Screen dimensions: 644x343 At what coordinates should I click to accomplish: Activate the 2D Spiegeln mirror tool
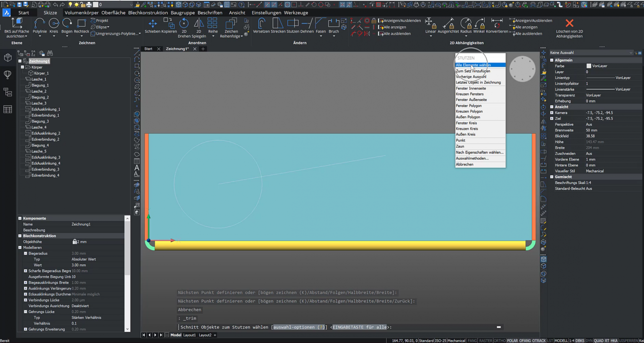pos(199,27)
